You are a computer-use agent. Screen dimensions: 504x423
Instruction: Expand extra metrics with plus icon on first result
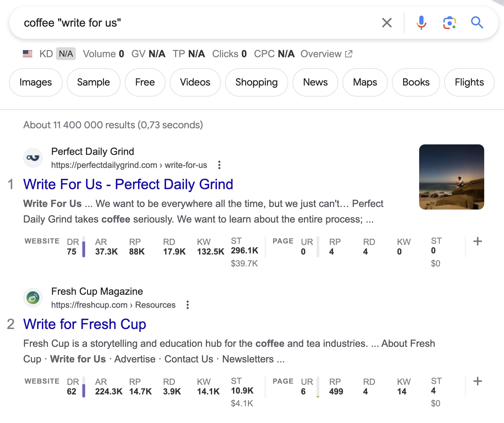(x=477, y=241)
